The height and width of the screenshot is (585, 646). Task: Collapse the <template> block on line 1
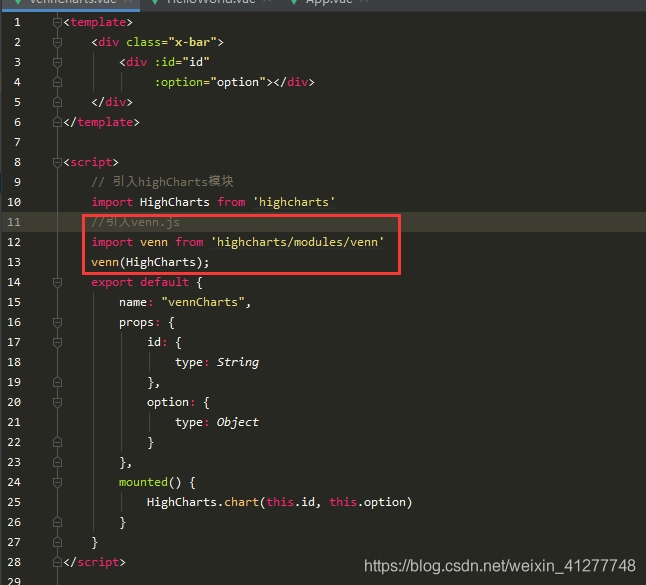click(x=58, y=22)
